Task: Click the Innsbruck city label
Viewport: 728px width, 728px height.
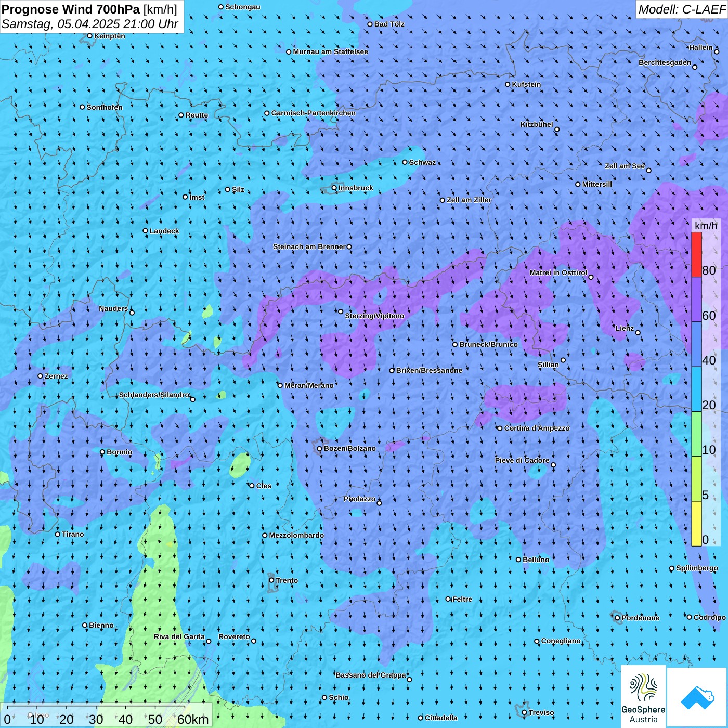Action: [356, 188]
